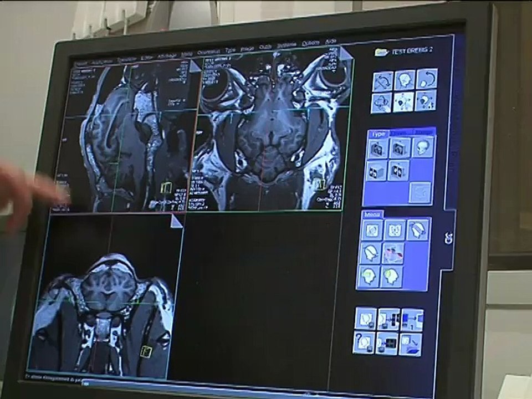The image size is (532, 399).
Task: Open the Système menu
Action: point(287,45)
